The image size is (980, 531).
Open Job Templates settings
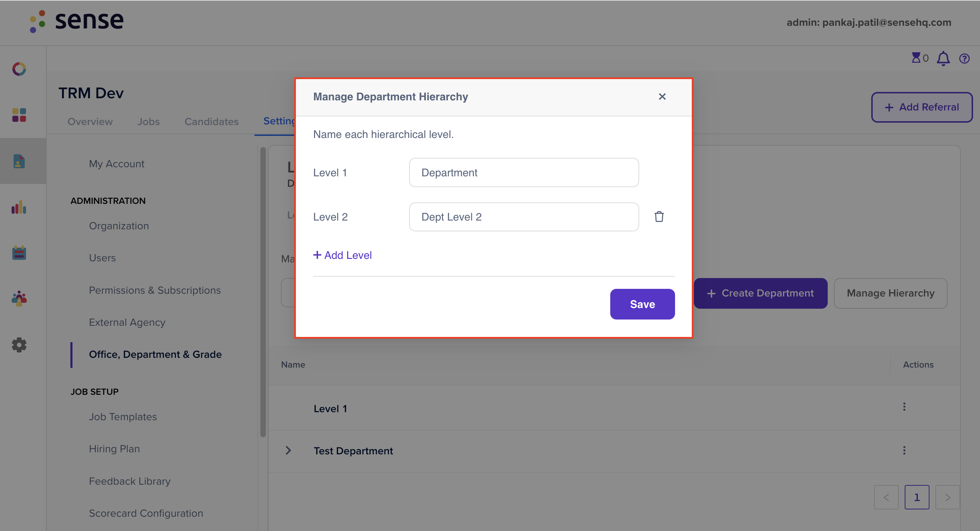click(x=123, y=416)
